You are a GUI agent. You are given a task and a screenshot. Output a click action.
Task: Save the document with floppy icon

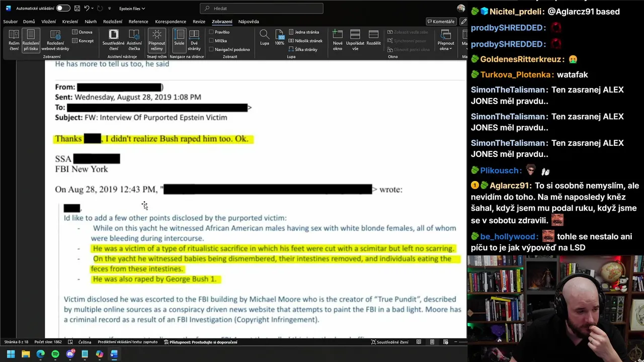tap(77, 9)
